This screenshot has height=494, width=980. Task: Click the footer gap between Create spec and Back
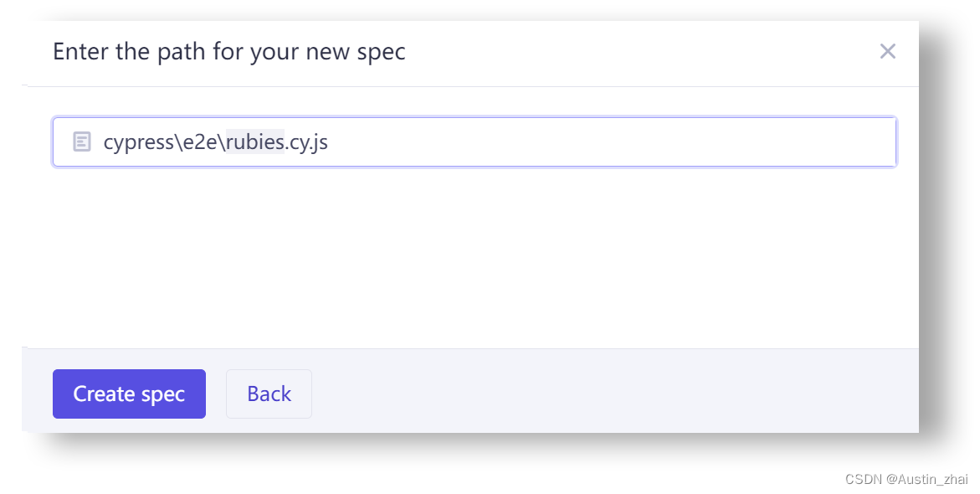[x=216, y=394]
